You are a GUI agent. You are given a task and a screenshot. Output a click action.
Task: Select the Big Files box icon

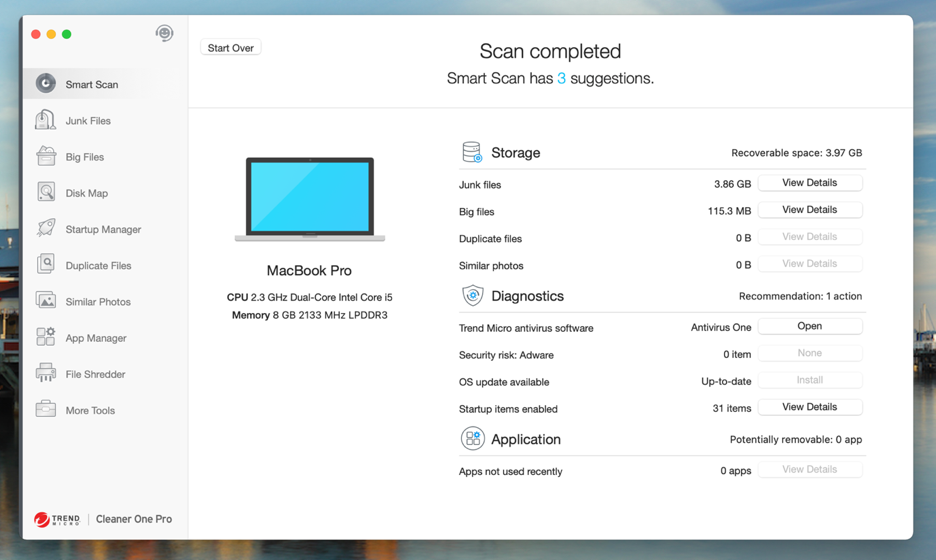coord(46,156)
